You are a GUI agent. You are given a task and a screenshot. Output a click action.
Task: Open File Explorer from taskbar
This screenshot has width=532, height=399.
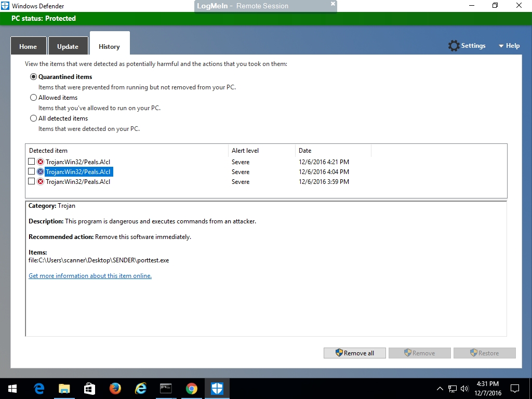[x=64, y=389]
